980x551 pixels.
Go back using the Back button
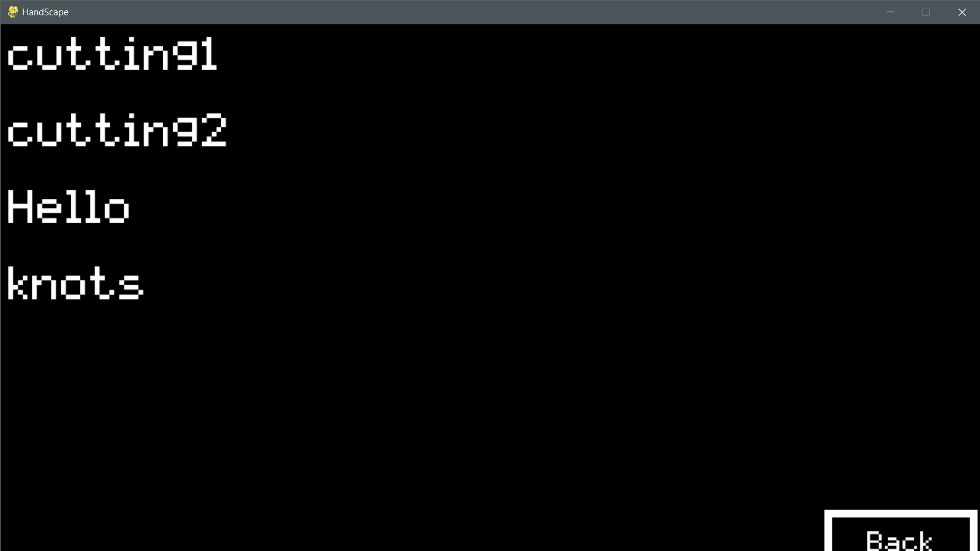pos(900,531)
